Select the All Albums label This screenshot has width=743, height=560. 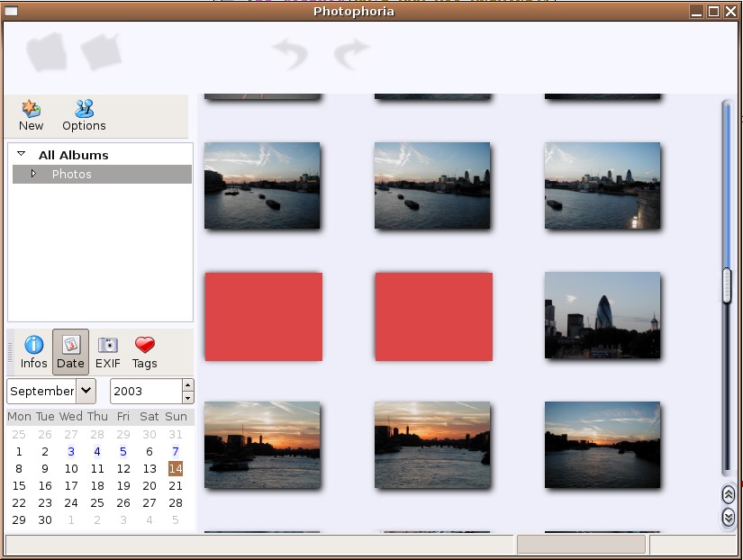click(74, 155)
